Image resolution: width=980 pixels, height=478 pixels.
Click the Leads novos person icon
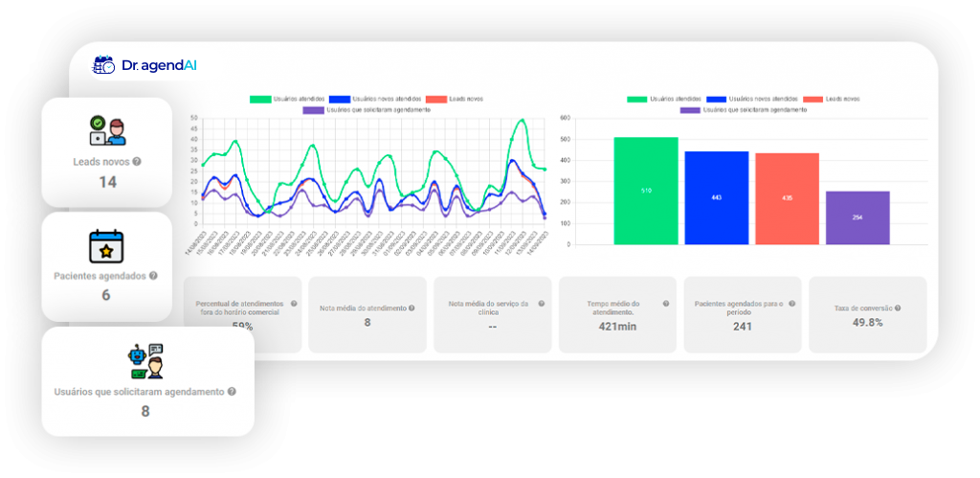click(x=107, y=130)
